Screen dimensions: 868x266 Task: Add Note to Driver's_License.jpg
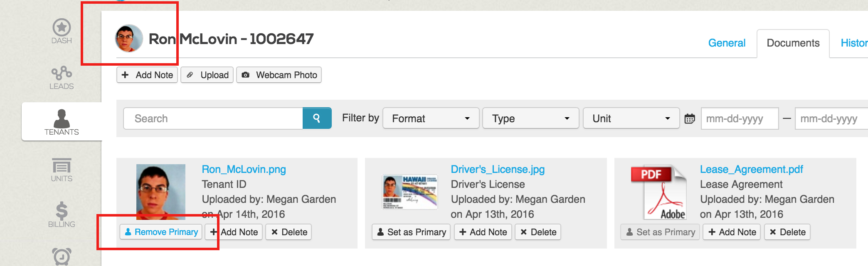coord(483,232)
